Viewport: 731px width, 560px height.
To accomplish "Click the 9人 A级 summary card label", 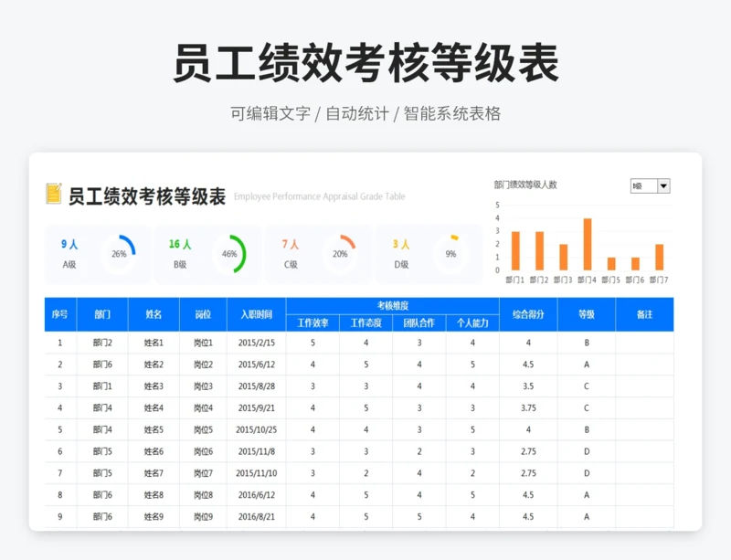I will click(69, 254).
